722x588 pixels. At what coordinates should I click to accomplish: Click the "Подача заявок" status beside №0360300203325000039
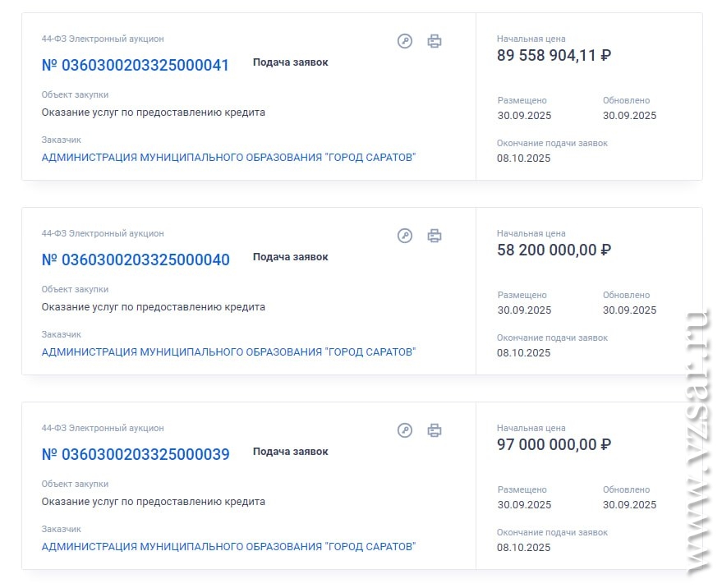tap(290, 452)
